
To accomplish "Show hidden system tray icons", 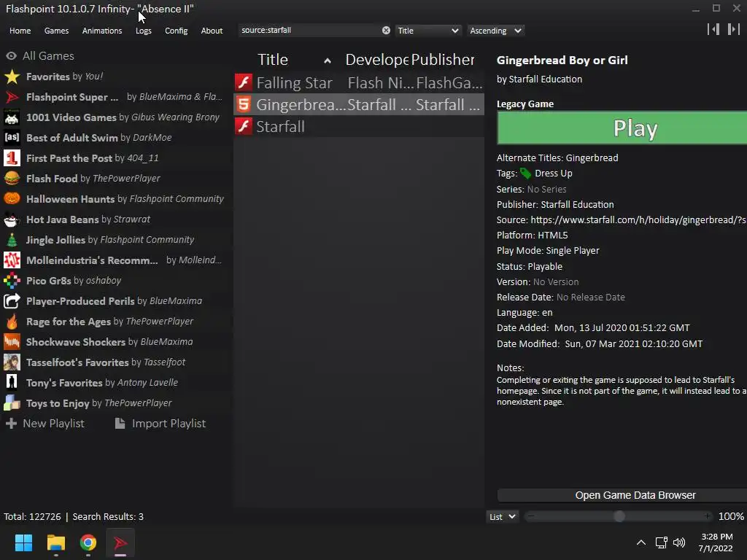I will [x=641, y=542].
